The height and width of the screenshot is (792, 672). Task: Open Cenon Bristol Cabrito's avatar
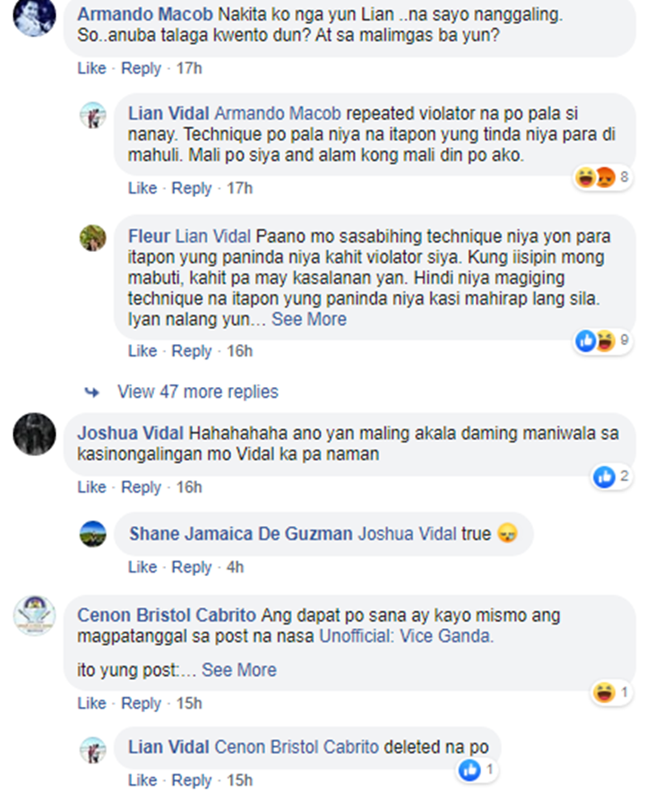point(34,616)
